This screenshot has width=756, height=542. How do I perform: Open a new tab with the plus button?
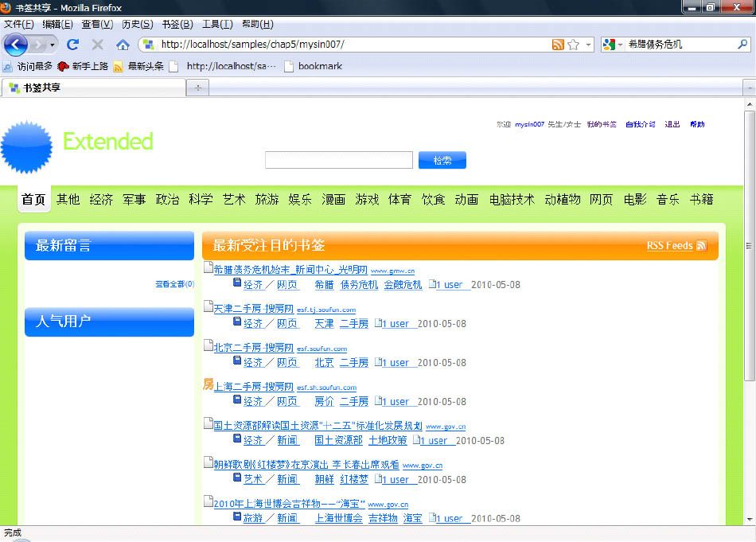coord(197,88)
